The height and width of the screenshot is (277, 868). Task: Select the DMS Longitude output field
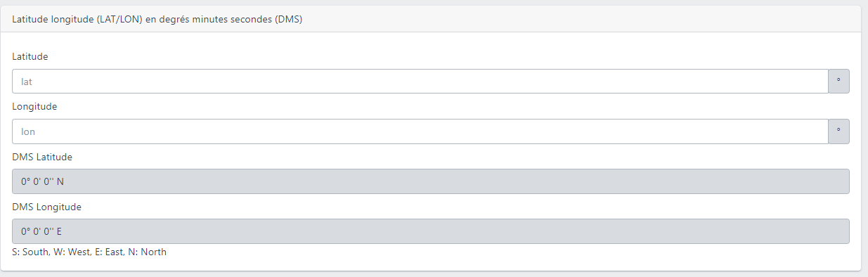pos(431,231)
